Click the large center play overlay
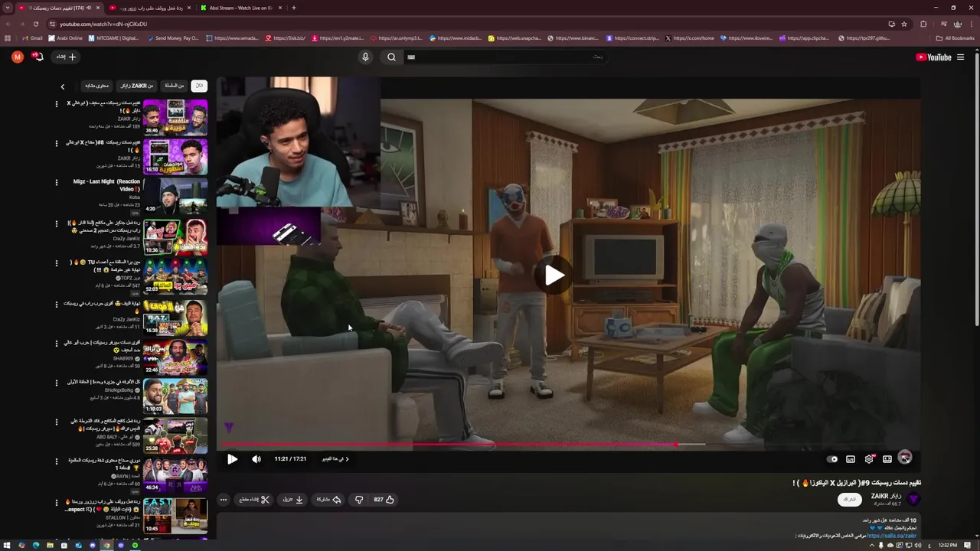Image resolution: width=980 pixels, height=551 pixels. click(x=554, y=275)
